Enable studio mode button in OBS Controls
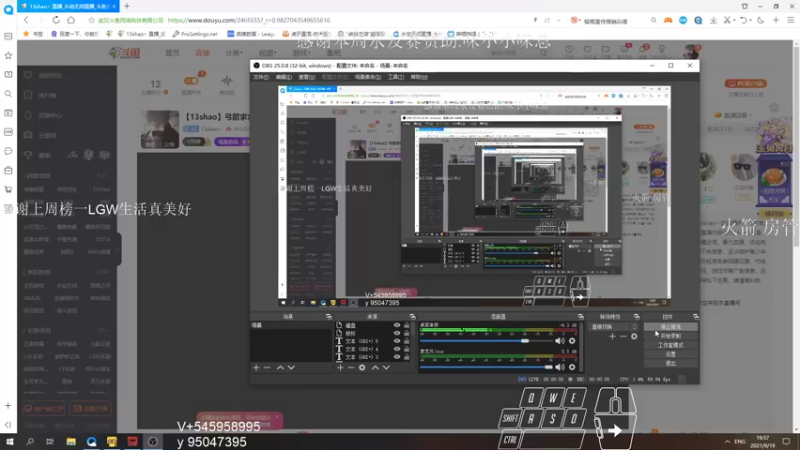 (670, 345)
